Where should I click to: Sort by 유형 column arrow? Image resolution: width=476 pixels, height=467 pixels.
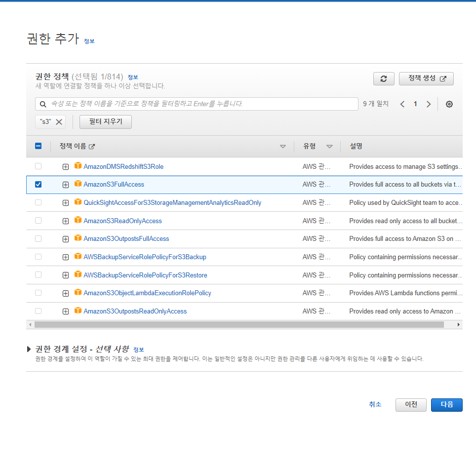(329, 147)
